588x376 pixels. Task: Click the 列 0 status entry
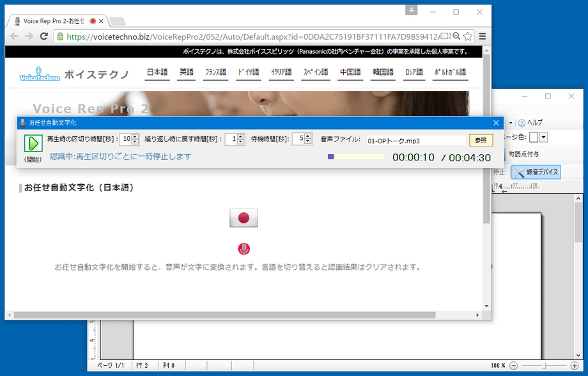(169, 366)
